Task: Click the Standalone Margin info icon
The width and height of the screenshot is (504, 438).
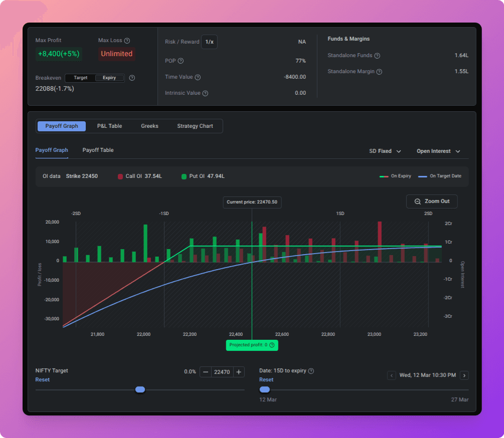Action: [x=379, y=72]
